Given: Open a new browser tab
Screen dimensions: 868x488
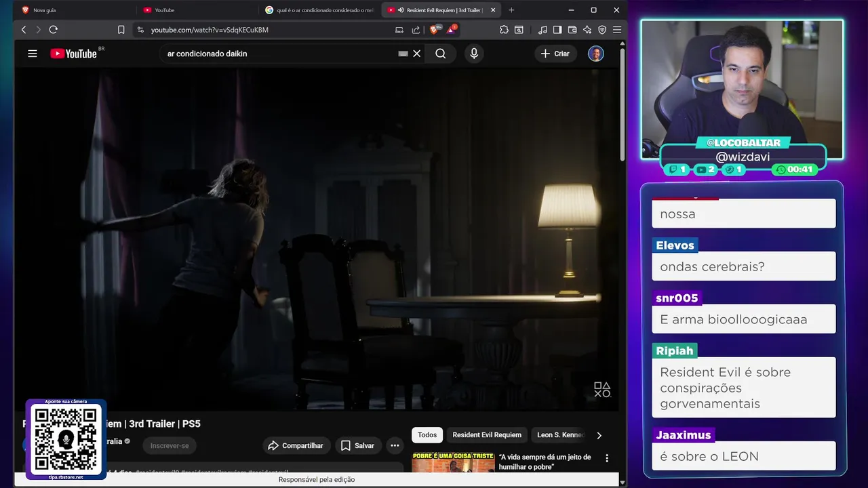Looking at the screenshot, I should [x=511, y=10].
